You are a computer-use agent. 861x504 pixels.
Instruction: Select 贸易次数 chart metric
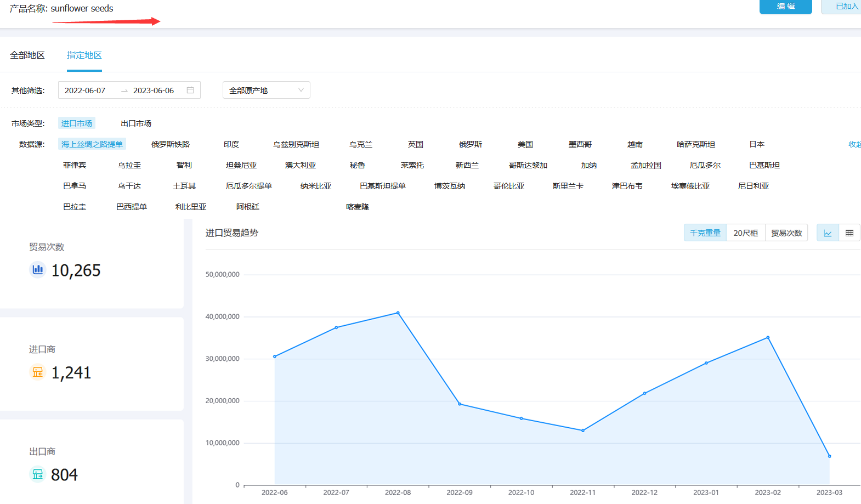click(x=786, y=233)
